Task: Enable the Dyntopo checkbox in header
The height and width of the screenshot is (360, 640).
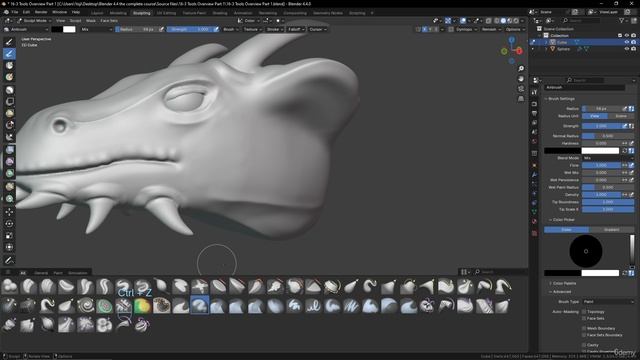Action: click(451, 29)
